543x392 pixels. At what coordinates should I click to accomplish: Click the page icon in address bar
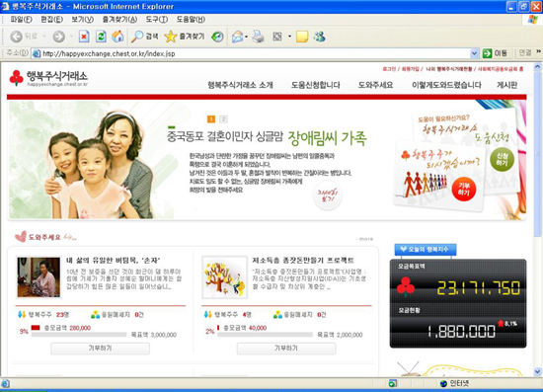click(x=36, y=53)
